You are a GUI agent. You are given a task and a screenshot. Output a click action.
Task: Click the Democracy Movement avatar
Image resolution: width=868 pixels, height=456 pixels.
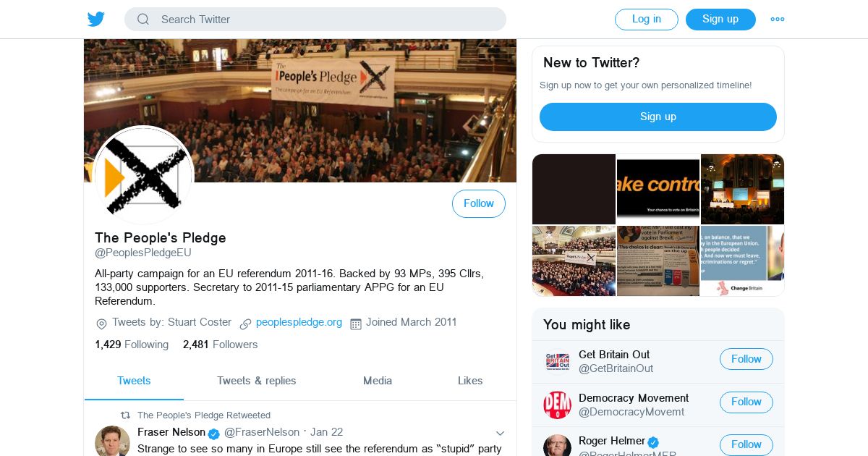coord(558,405)
